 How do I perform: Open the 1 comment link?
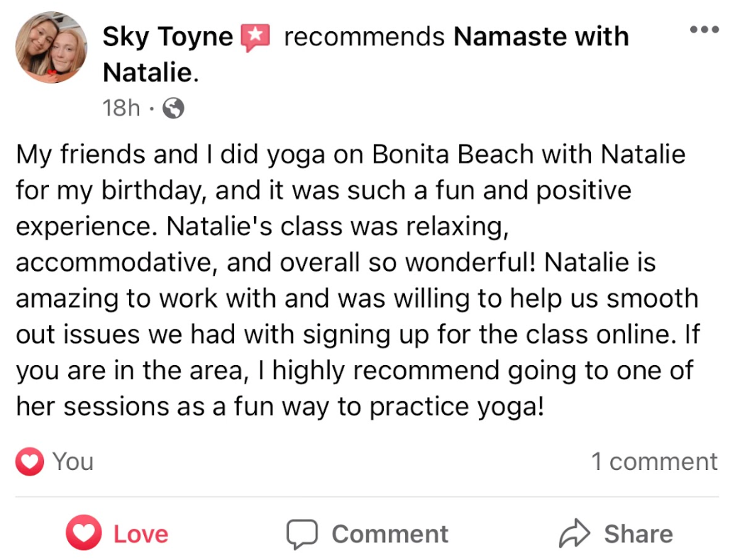point(654,462)
